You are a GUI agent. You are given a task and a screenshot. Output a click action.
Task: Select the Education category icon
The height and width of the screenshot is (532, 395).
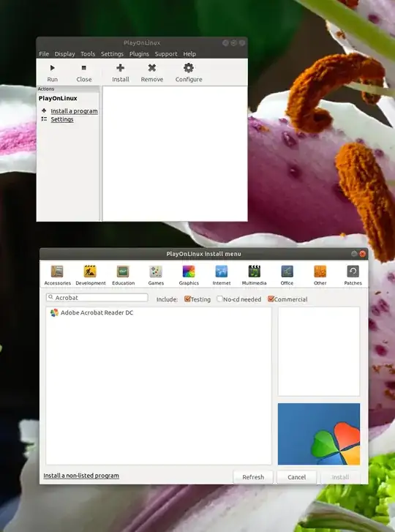[123, 271]
